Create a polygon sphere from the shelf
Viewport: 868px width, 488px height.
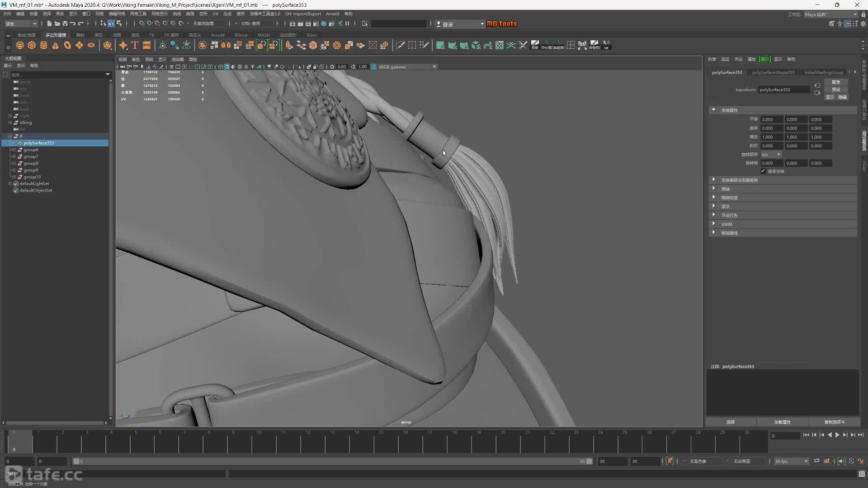click(x=20, y=45)
